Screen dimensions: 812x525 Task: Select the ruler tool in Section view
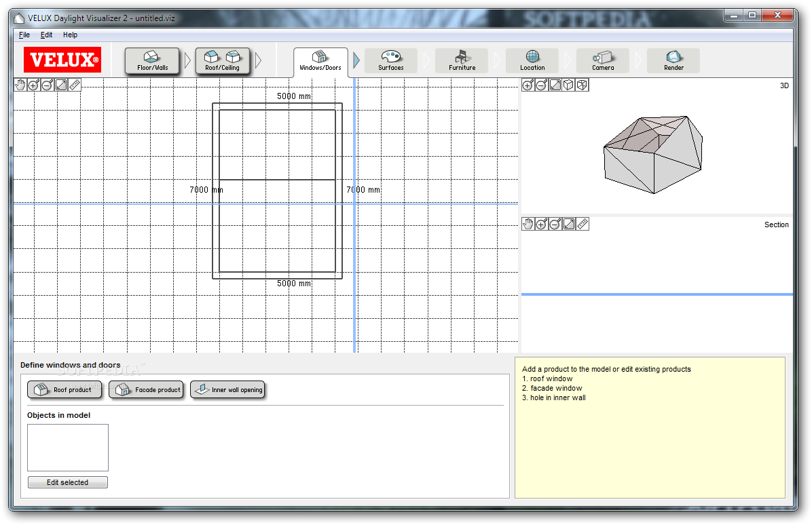point(583,224)
